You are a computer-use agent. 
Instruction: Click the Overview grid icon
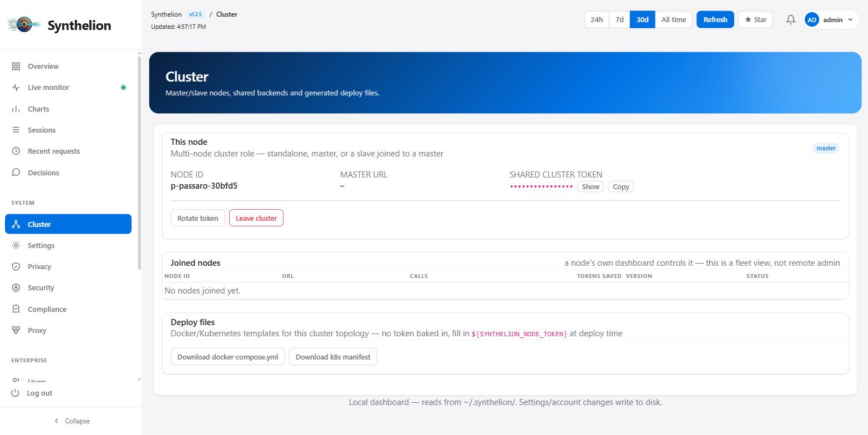[x=16, y=66]
